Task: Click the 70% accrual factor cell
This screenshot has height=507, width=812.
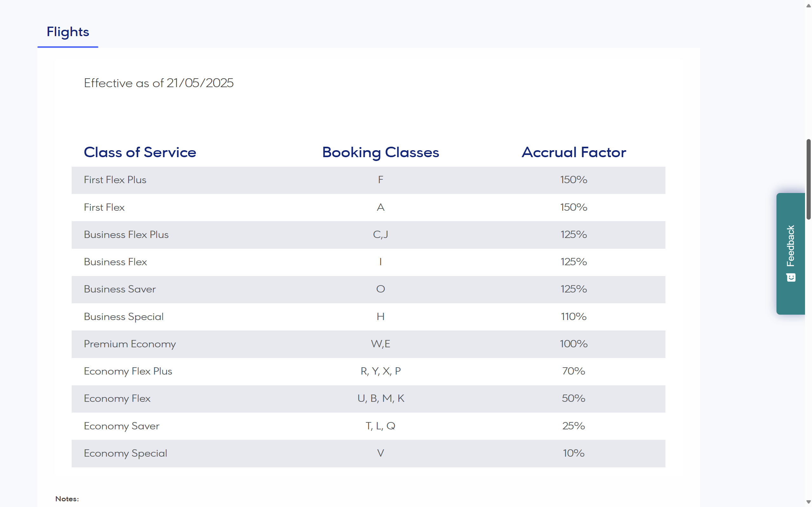Action: pyautogui.click(x=573, y=371)
